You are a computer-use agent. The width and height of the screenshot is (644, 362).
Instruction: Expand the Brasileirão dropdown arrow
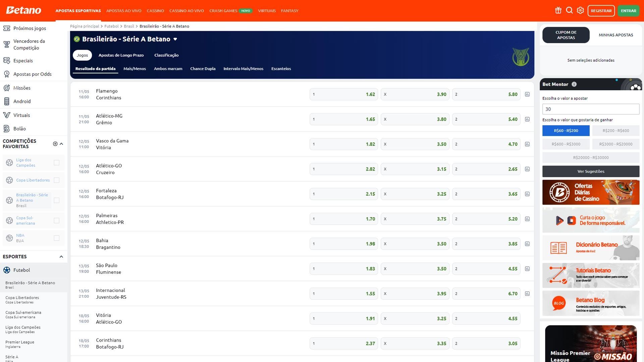click(175, 39)
